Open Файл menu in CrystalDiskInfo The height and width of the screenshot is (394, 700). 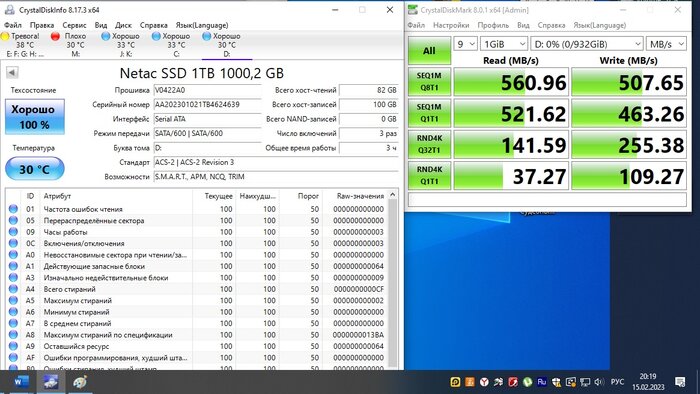coord(13,25)
